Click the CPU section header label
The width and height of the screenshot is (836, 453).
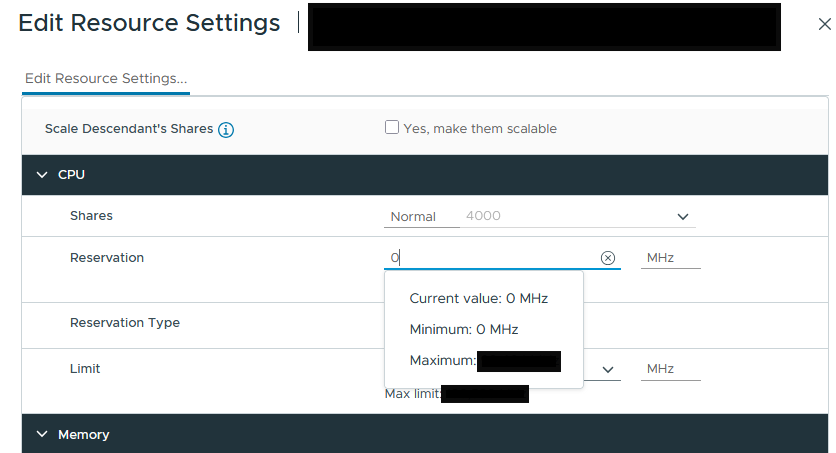tap(71, 175)
